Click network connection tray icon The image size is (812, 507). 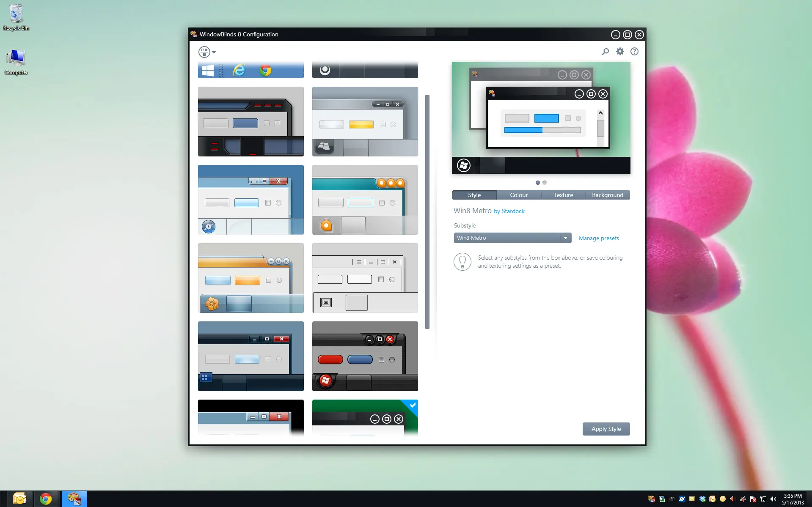click(x=763, y=499)
